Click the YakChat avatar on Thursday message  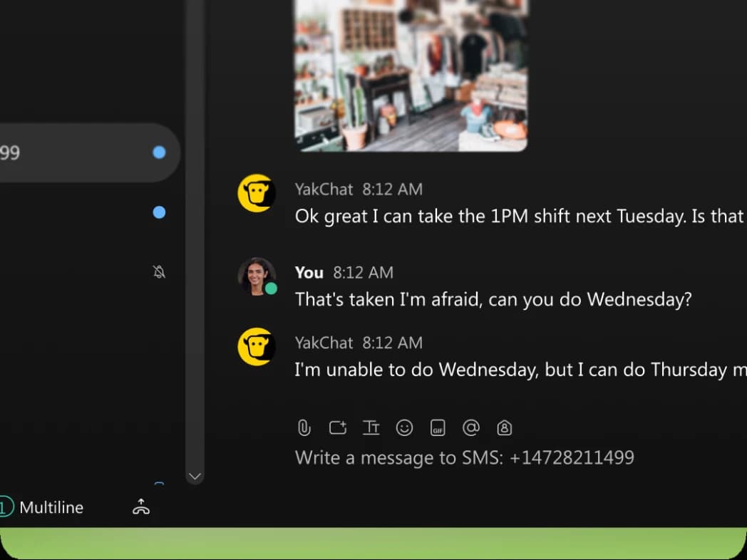[x=257, y=347]
